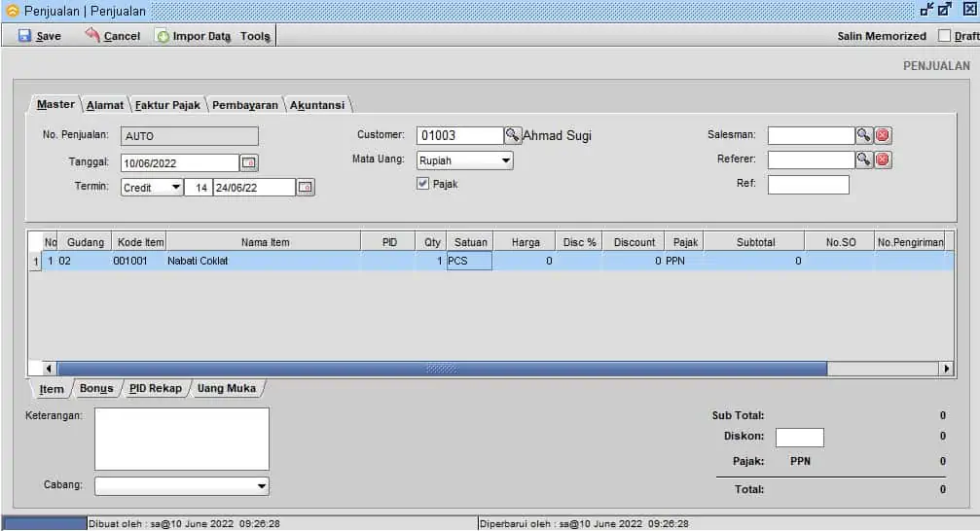Switch to the Faktur Pajak tab
980x531 pixels.
[x=167, y=105]
